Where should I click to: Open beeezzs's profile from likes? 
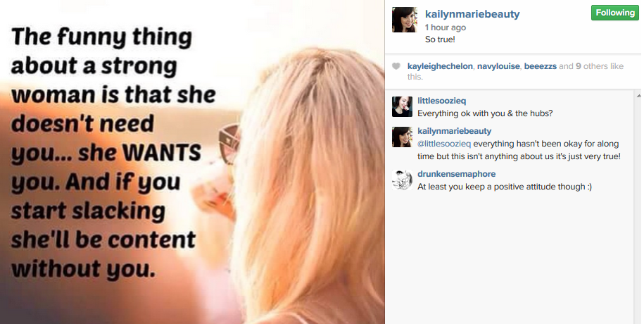(x=541, y=66)
